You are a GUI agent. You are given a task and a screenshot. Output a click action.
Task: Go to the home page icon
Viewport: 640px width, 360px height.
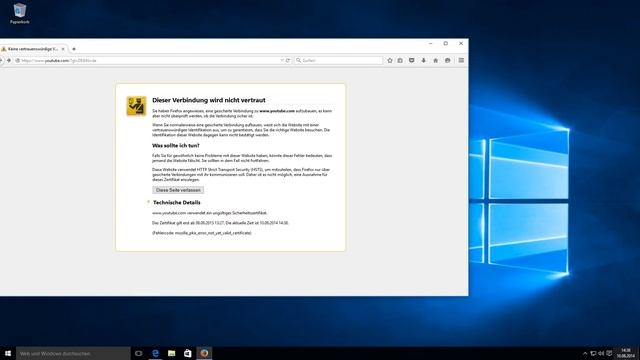(436, 60)
